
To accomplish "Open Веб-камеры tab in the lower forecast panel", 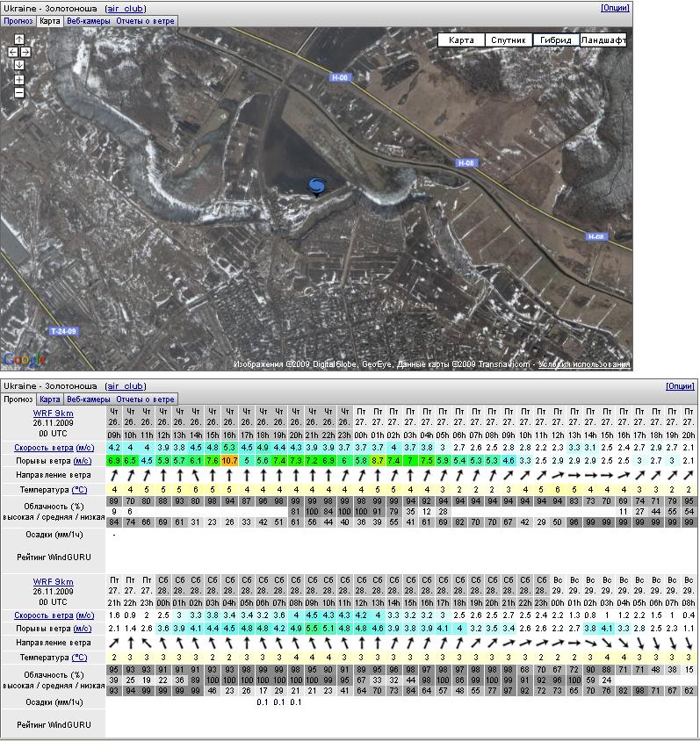I will point(88,399).
